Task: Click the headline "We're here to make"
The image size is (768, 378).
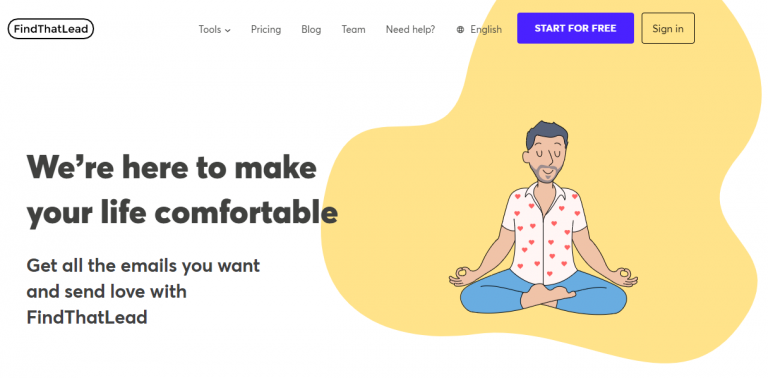Action: 171,167
